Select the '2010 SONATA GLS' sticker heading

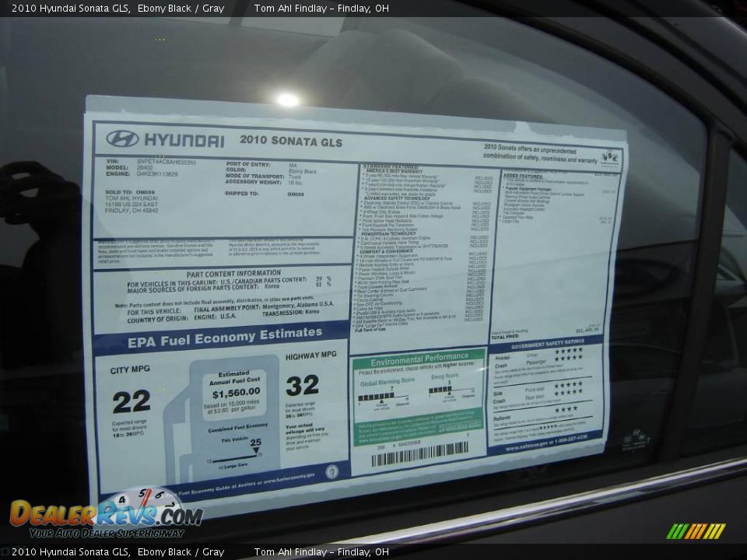coord(291,141)
